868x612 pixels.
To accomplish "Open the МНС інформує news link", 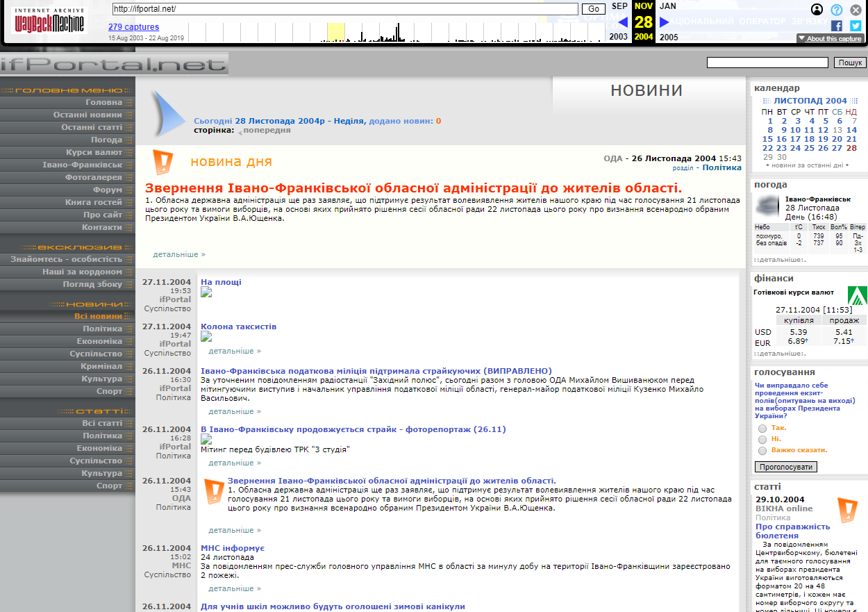I will (x=233, y=548).
